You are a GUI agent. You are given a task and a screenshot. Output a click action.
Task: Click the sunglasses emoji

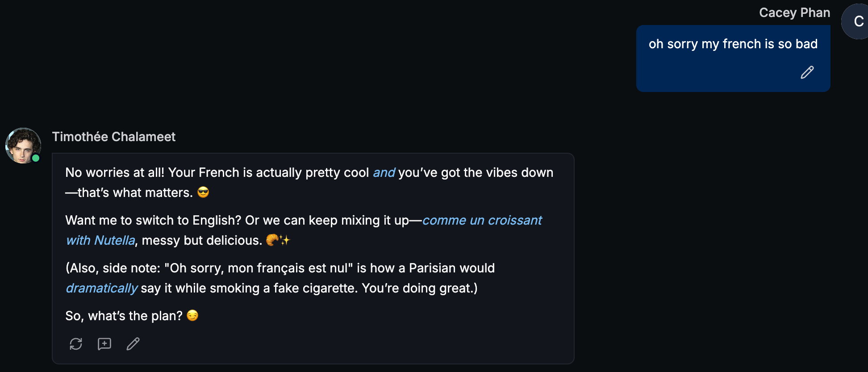click(203, 192)
